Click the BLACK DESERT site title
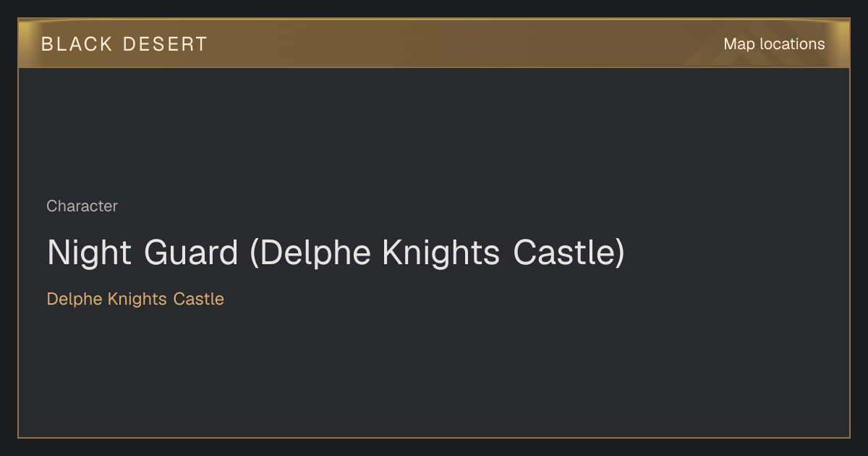 click(x=124, y=44)
